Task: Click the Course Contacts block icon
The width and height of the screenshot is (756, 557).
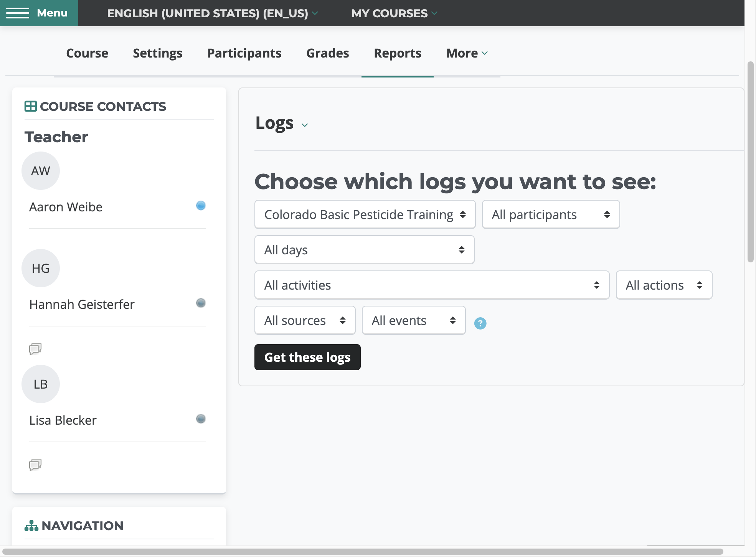Action: [31, 106]
